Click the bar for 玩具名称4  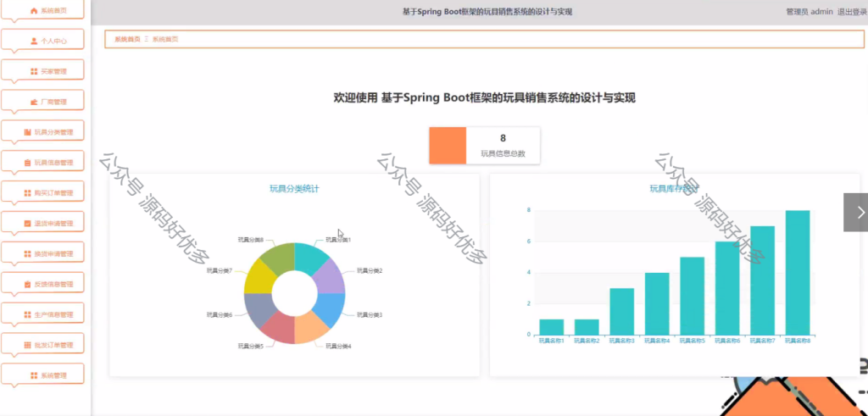click(657, 303)
